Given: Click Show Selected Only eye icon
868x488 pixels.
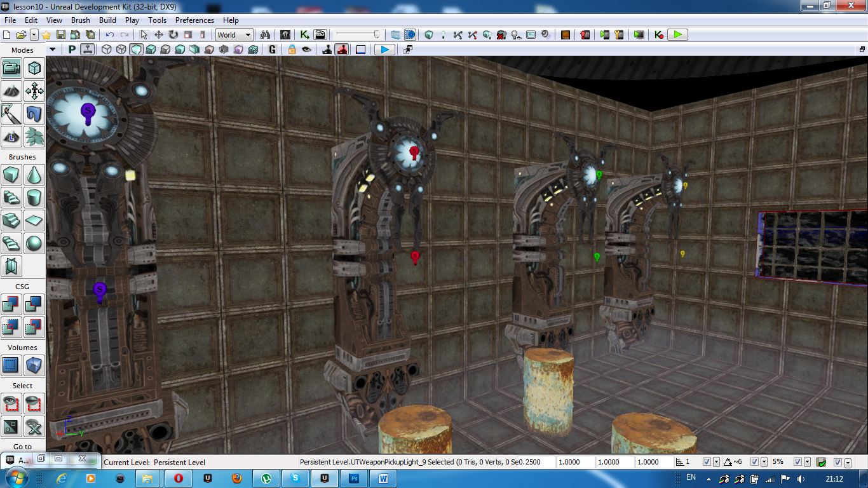Looking at the screenshot, I should 11,403.
